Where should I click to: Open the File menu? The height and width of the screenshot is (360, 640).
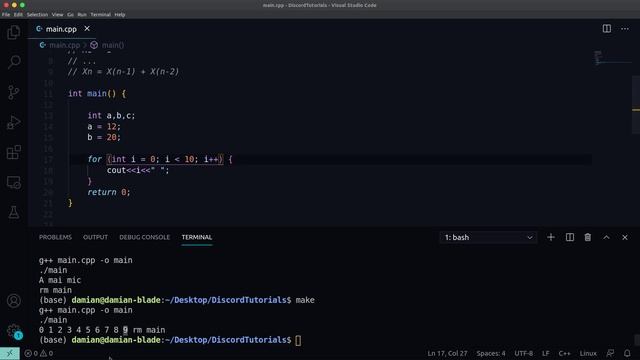(6, 14)
